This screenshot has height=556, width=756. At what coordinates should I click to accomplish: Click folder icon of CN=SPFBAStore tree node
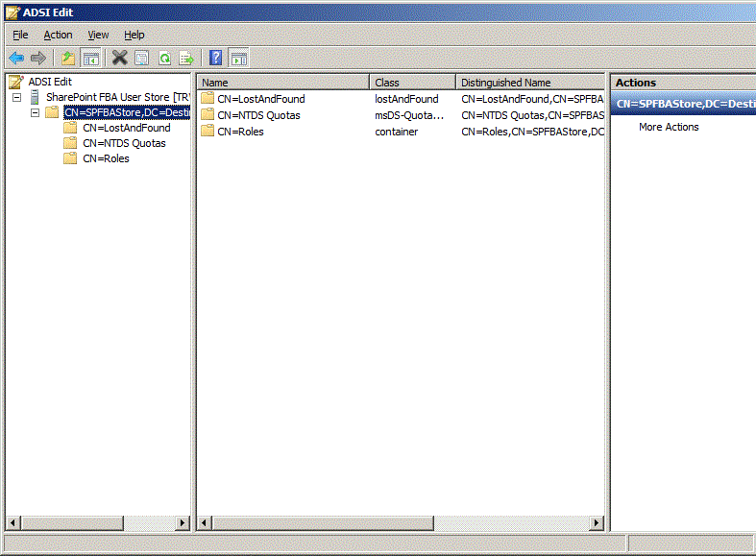coord(52,112)
